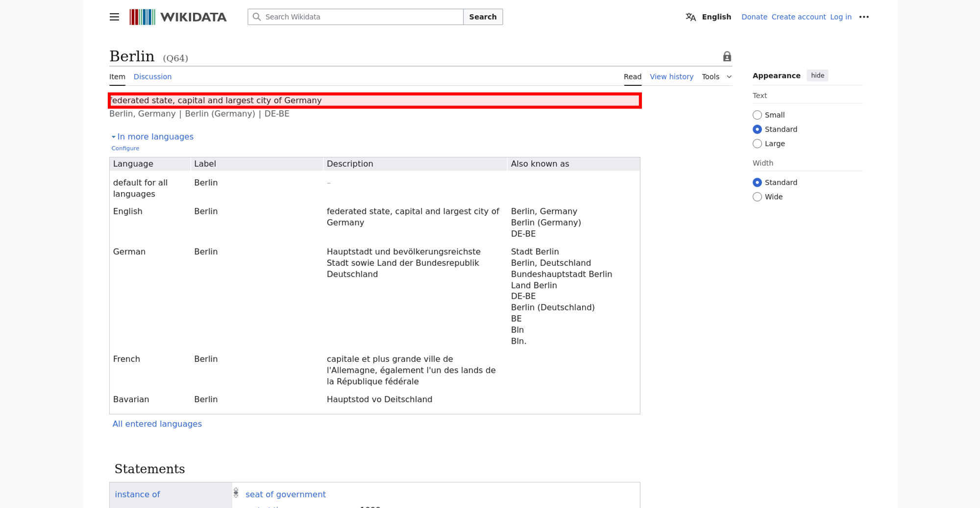The height and width of the screenshot is (508, 980).
Task: Click the alias Bln. with period
Action: pos(518,341)
